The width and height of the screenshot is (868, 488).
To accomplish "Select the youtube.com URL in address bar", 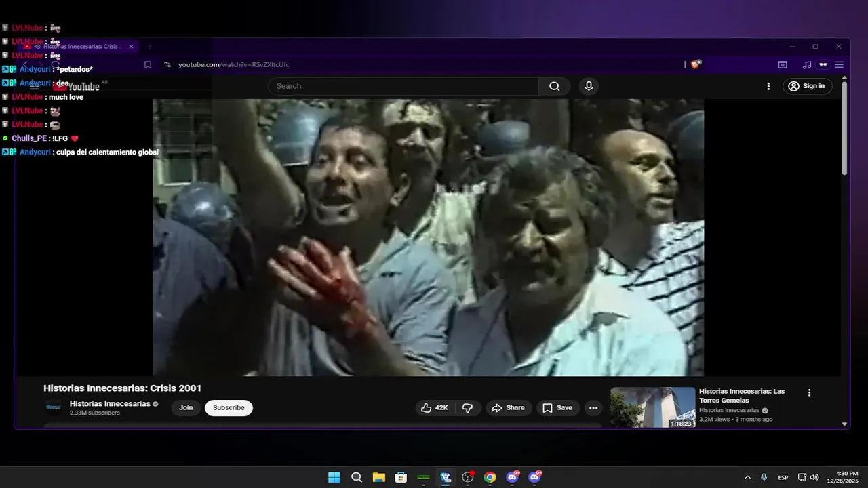I will [233, 64].
